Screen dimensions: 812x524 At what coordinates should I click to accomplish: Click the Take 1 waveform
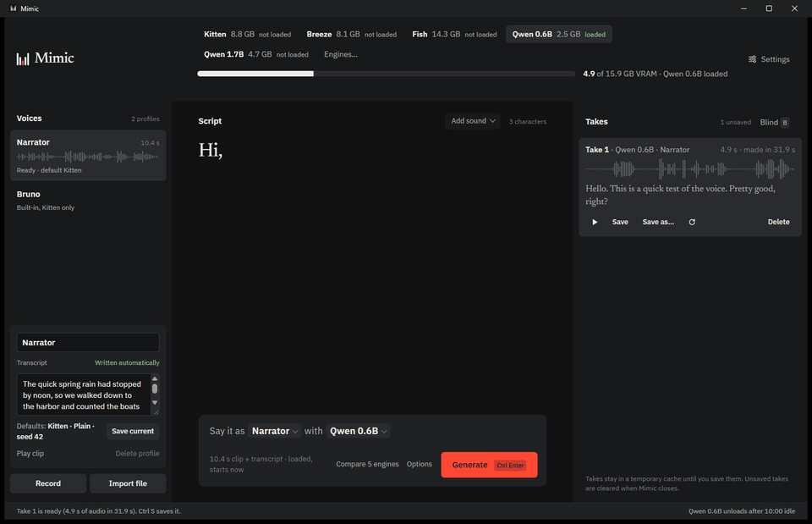[690, 169]
